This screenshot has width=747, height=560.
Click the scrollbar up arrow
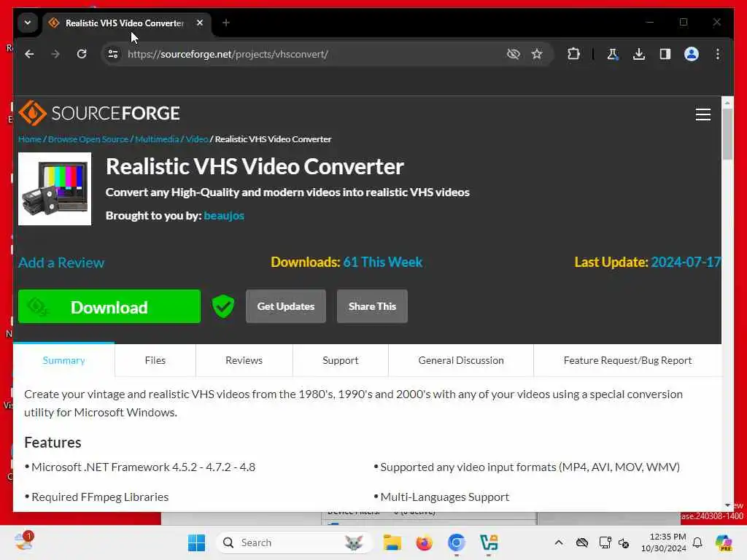click(x=727, y=102)
